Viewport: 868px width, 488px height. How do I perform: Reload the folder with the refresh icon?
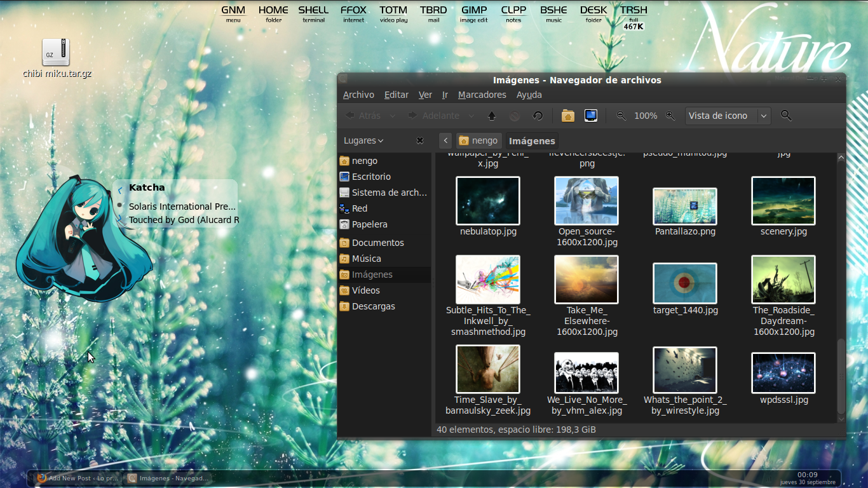click(538, 116)
